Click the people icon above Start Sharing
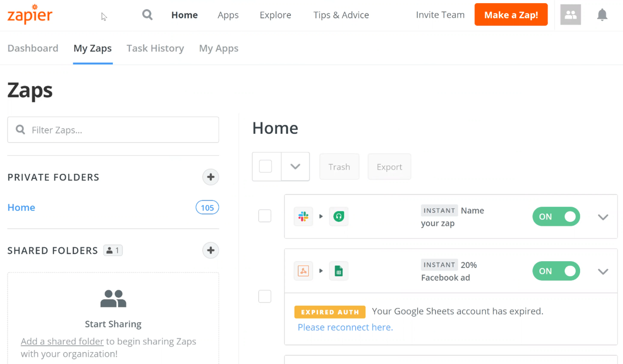This screenshot has height=364, width=623. pyautogui.click(x=113, y=299)
